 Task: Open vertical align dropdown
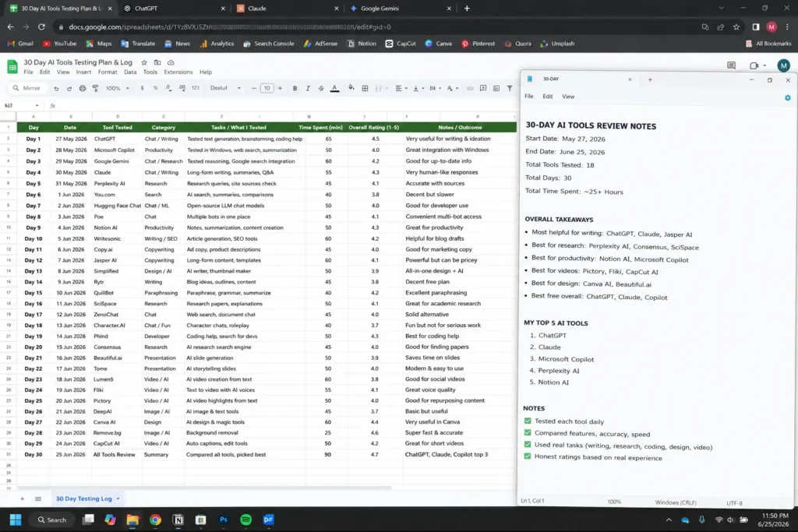click(x=418, y=89)
